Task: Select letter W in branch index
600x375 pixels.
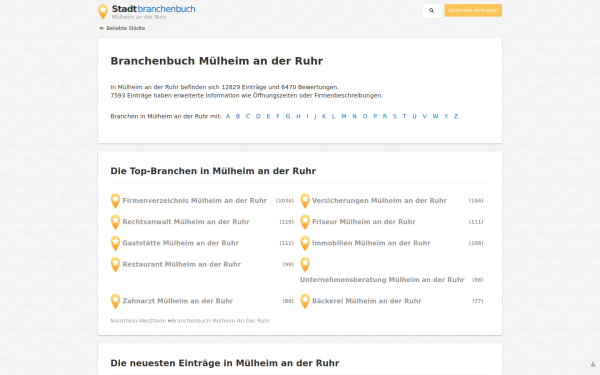Action: pyautogui.click(x=435, y=116)
